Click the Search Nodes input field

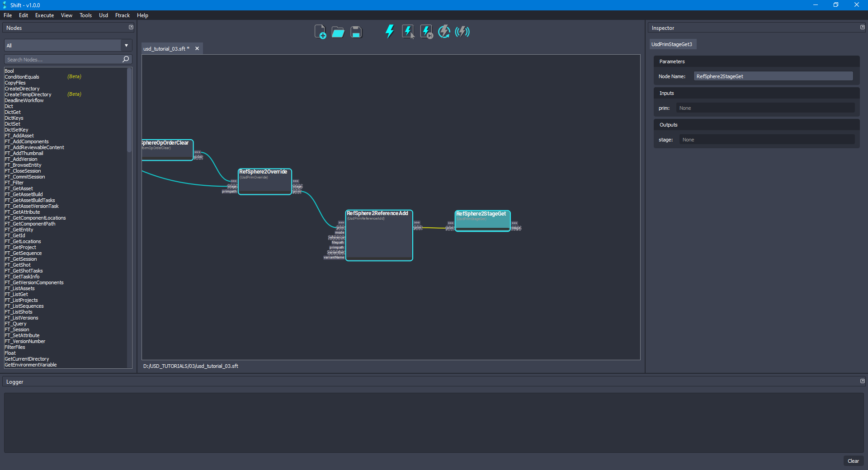(63, 59)
